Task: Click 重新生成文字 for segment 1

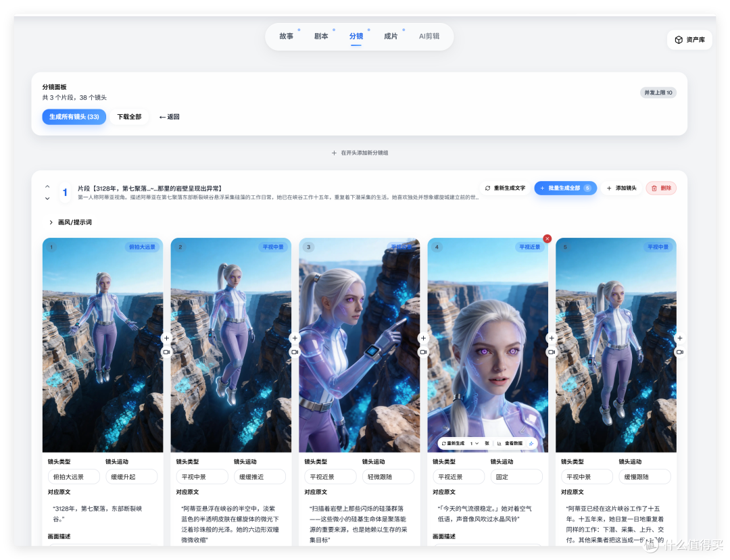Action: [x=505, y=188]
